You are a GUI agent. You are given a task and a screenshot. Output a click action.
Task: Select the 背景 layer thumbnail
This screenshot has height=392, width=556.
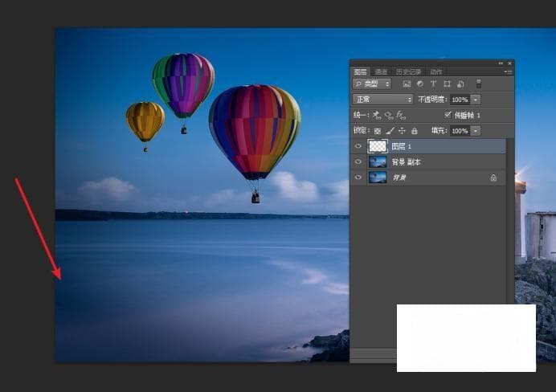click(378, 178)
